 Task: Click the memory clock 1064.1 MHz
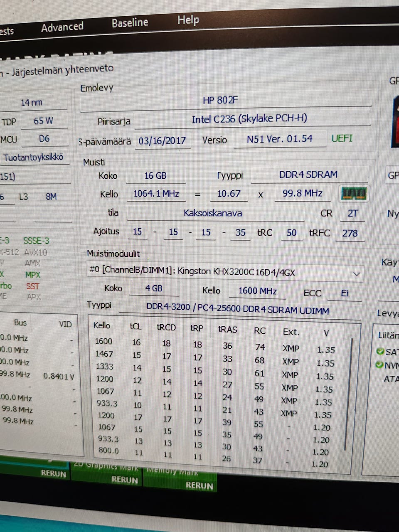[x=156, y=194]
